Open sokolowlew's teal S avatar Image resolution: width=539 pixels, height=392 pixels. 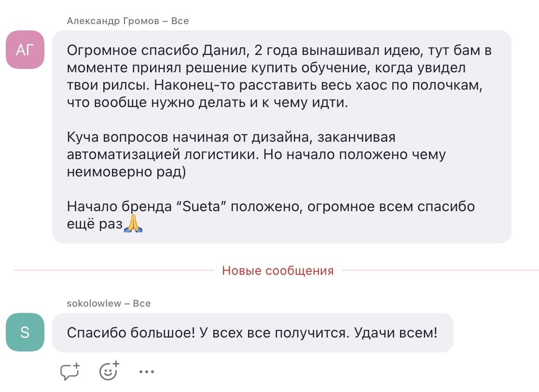tap(25, 333)
